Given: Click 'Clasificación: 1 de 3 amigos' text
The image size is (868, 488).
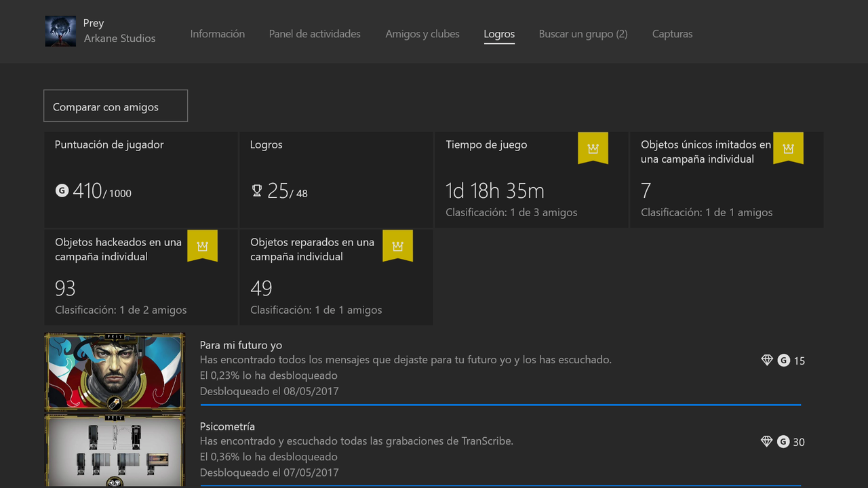Looking at the screenshot, I should [511, 212].
